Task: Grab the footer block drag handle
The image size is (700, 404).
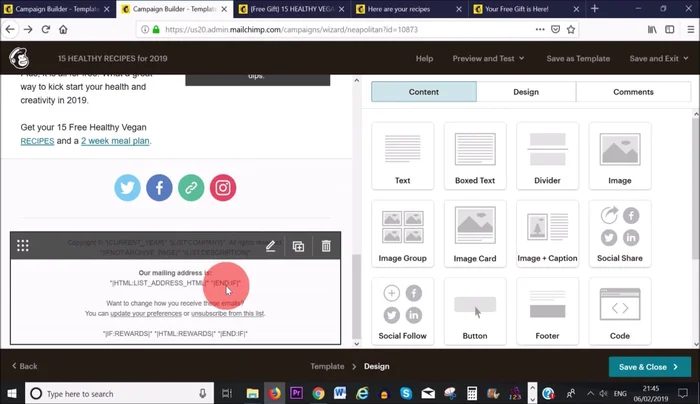Action: pyautogui.click(x=23, y=246)
